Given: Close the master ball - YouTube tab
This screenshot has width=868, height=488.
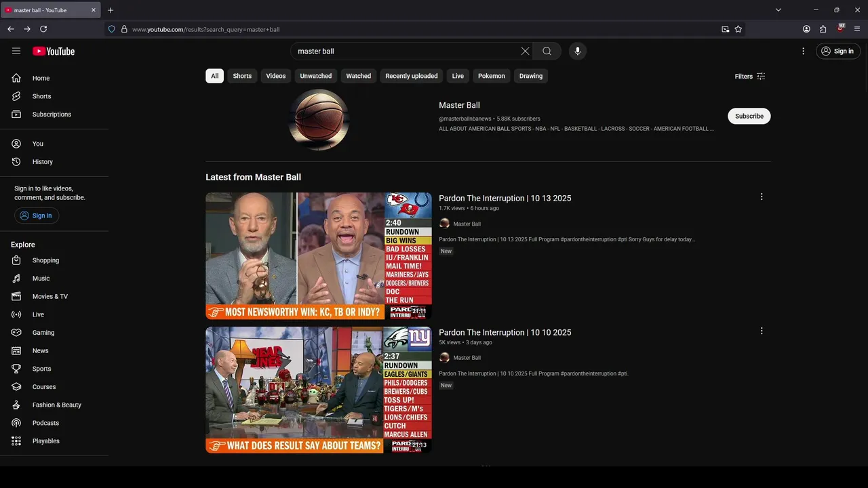Looking at the screenshot, I should (x=94, y=10).
